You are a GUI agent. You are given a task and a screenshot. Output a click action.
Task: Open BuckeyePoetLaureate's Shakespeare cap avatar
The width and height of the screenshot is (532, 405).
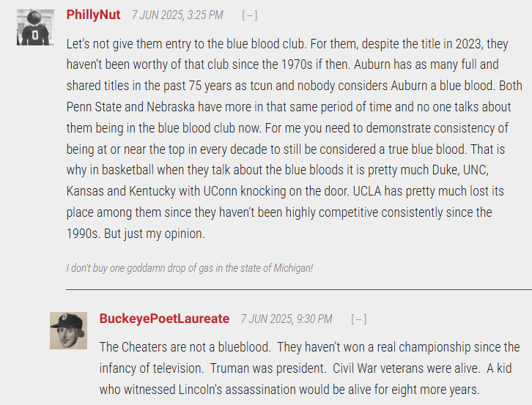[x=69, y=331]
